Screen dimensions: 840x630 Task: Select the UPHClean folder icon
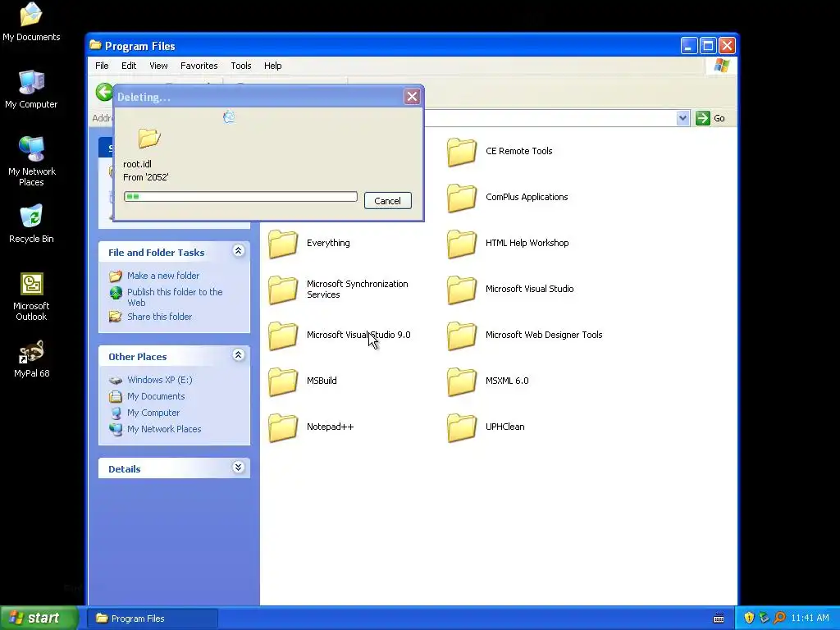(x=461, y=428)
